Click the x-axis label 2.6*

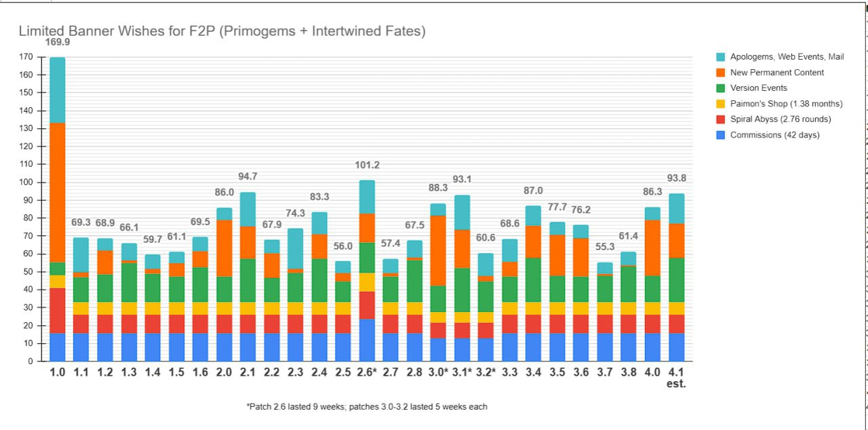(367, 372)
